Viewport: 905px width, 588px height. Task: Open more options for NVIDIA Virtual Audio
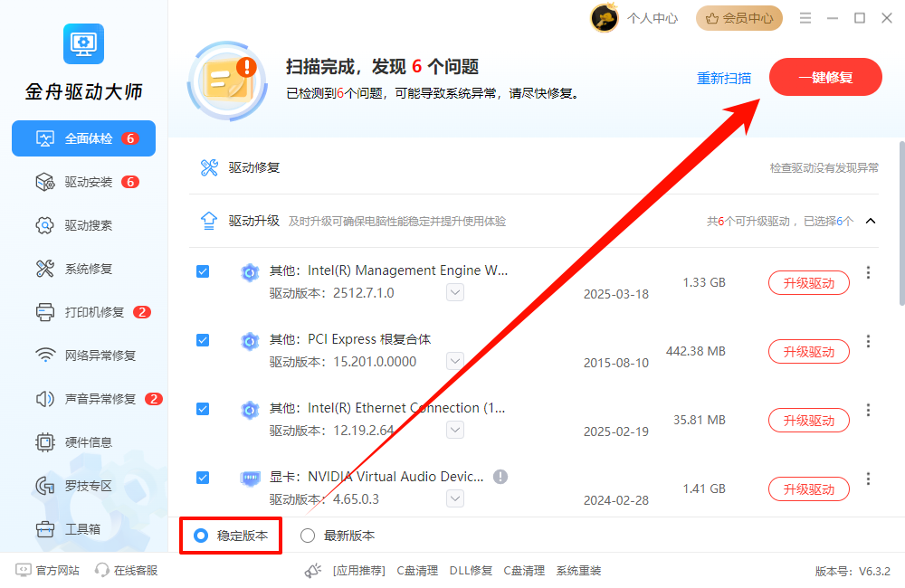[x=868, y=479]
